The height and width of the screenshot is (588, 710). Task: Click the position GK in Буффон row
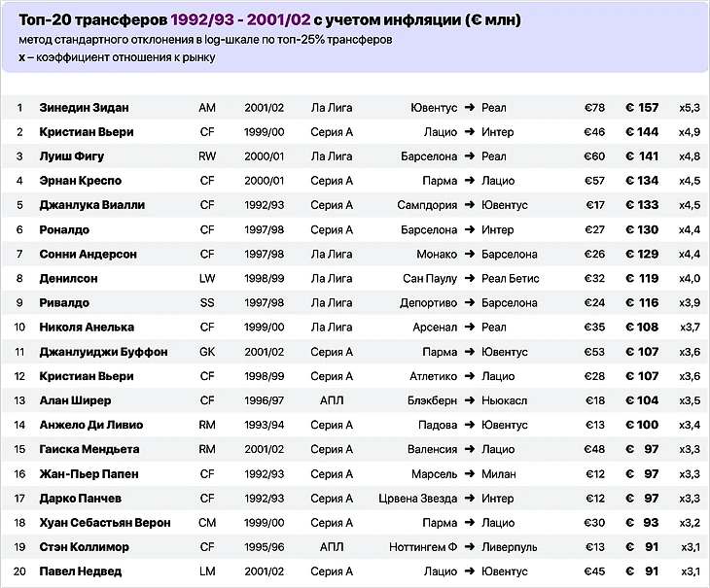click(x=207, y=352)
